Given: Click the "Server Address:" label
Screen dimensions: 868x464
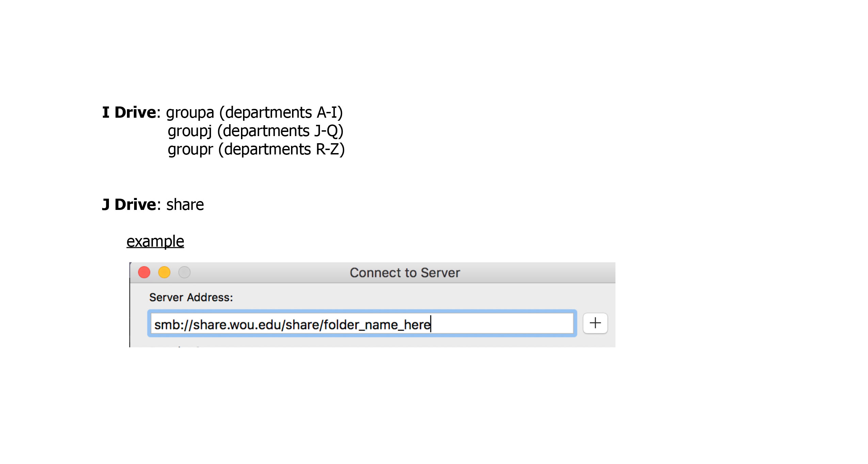Looking at the screenshot, I should 191,298.
